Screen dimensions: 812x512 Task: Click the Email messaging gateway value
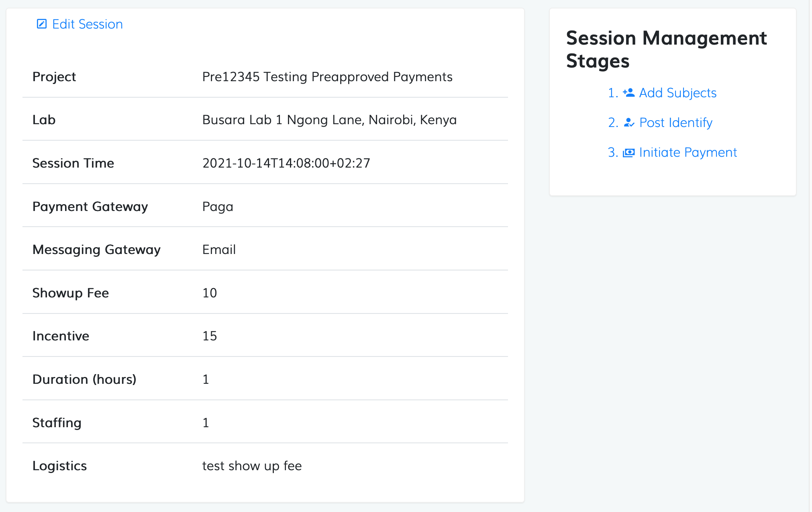pyautogui.click(x=218, y=249)
